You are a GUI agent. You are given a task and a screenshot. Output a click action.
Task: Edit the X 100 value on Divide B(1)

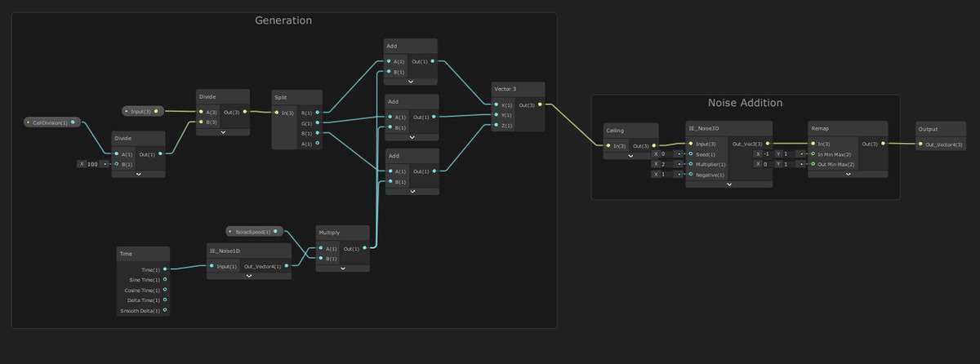click(x=92, y=164)
